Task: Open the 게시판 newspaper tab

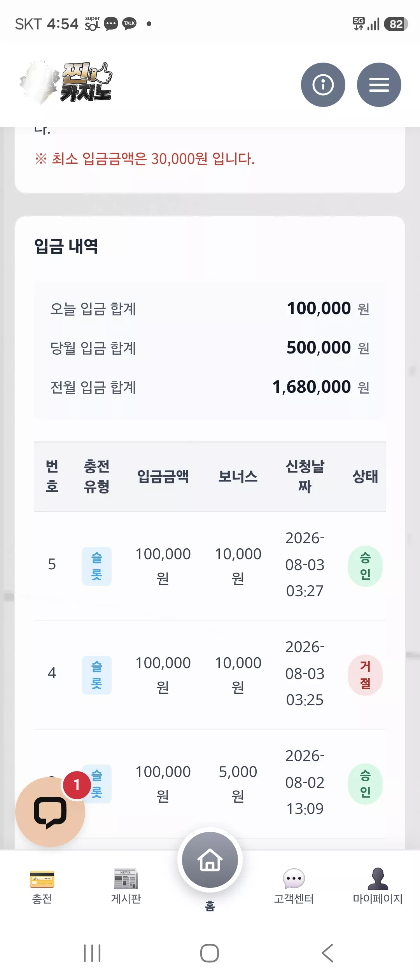Action: 126,887
